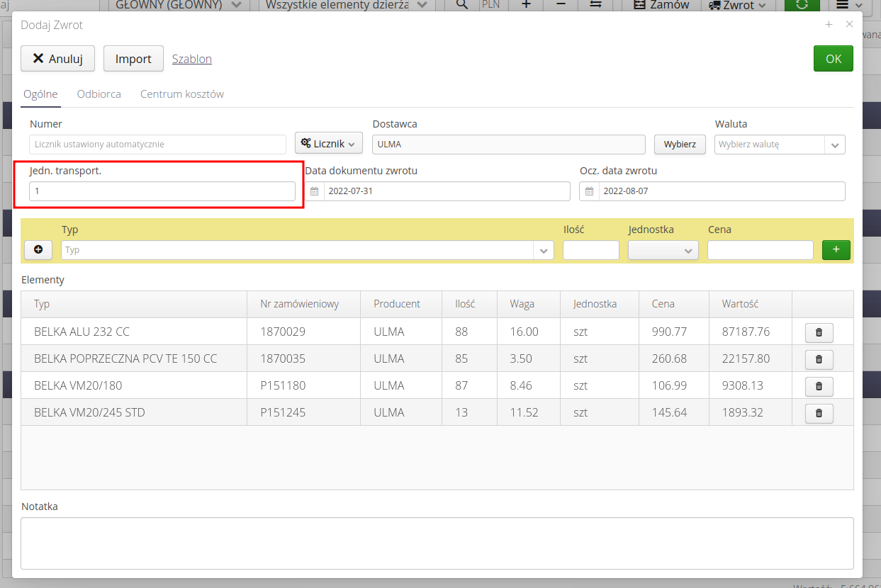Click the minus icon in top toolbar
The width and height of the screenshot is (881, 588).
[560, 5]
